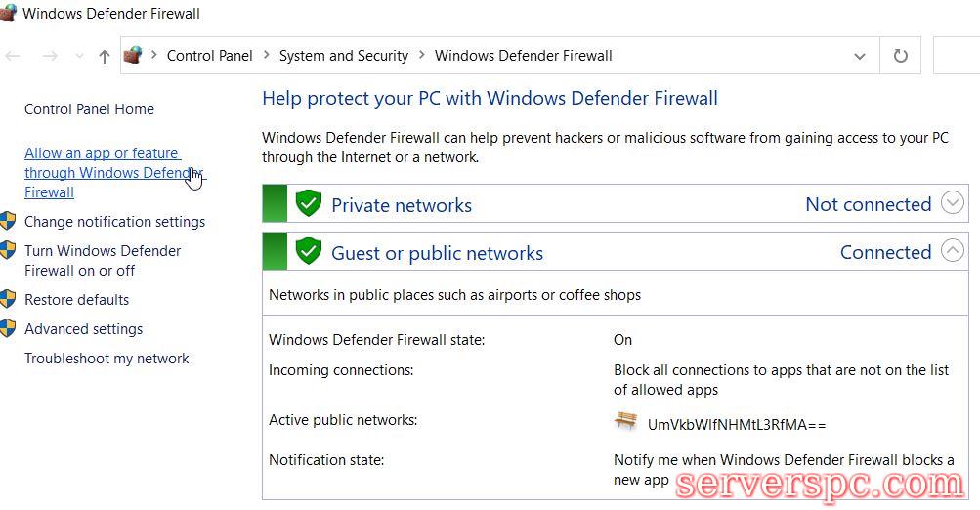Open Advanced settings link
Screen dimensions: 980x510
click(x=83, y=329)
